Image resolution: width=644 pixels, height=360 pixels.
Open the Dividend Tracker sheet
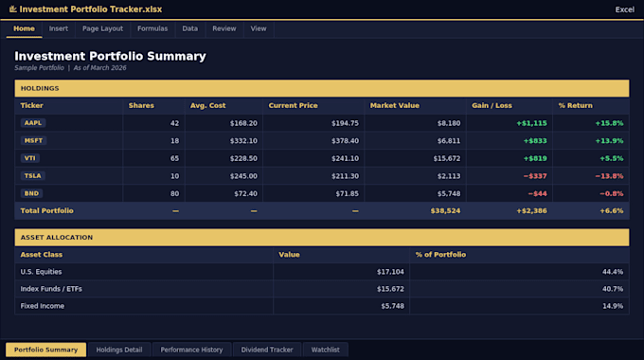click(267, 350)
